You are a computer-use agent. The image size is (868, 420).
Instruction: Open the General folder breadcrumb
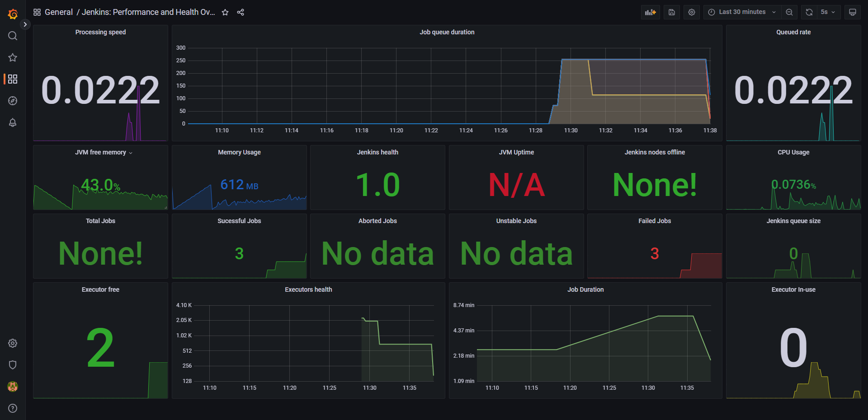59,12
